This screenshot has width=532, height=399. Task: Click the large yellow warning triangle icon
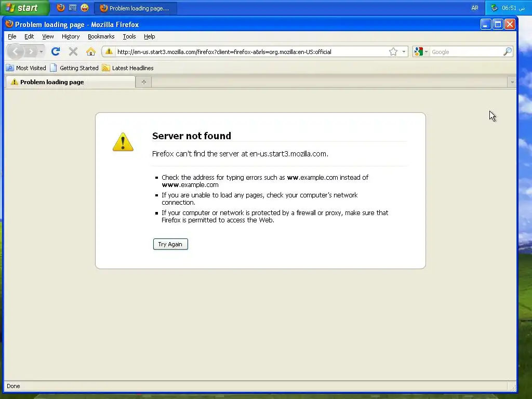[123, 142]
